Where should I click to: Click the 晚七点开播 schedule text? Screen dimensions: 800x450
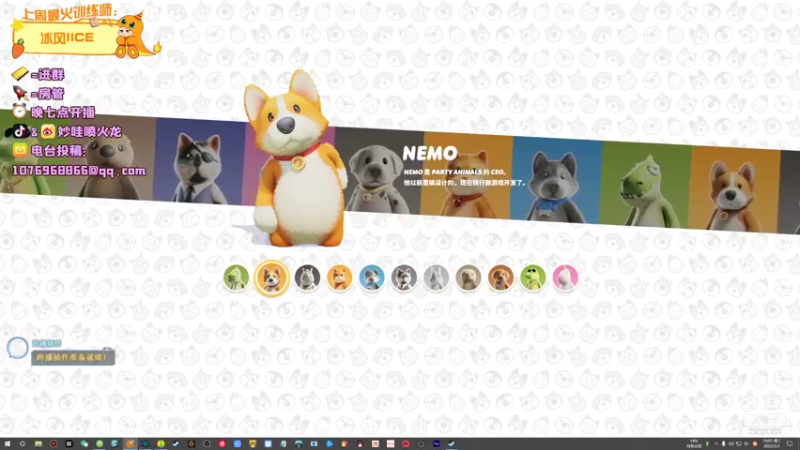click(63, 112)
